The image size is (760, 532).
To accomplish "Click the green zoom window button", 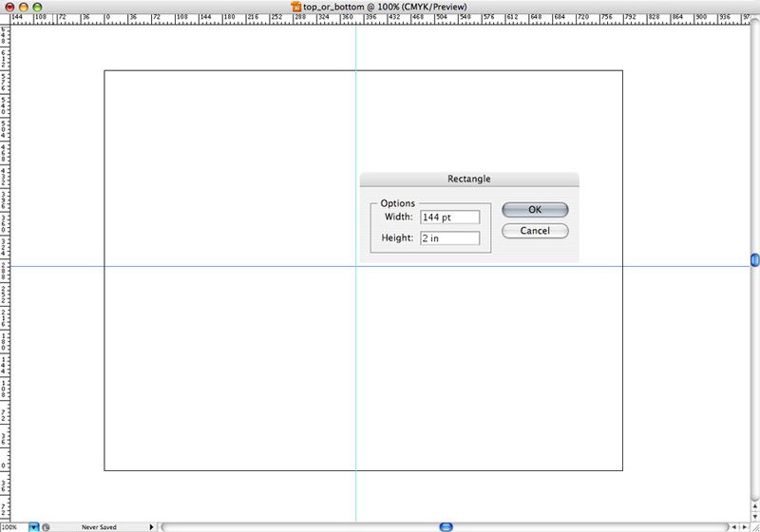I will [x=38, y=6].
